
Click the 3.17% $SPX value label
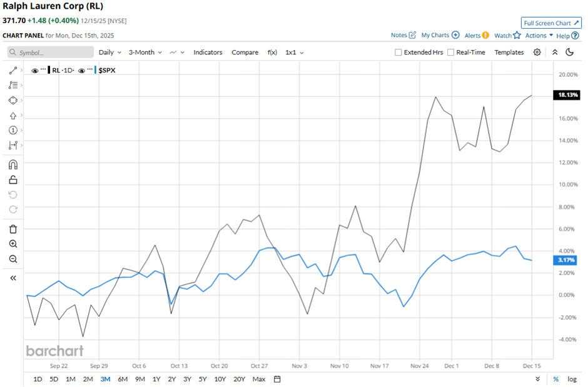pos(565,260)
